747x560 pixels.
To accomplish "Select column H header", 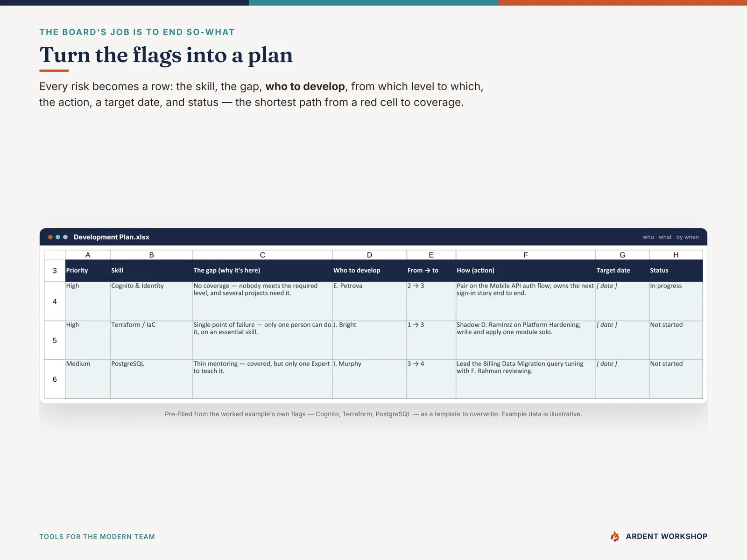I will click(x=676, y=255).
